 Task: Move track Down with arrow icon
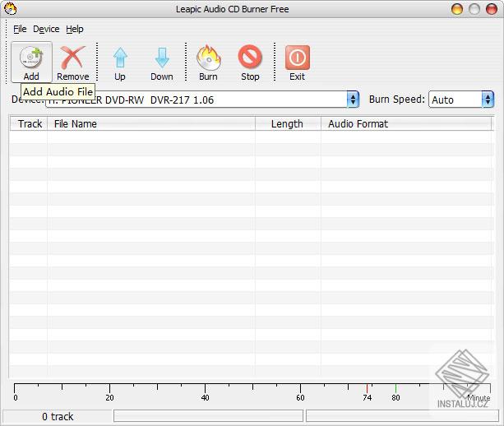pyautogui.click(x=162, y=62)
